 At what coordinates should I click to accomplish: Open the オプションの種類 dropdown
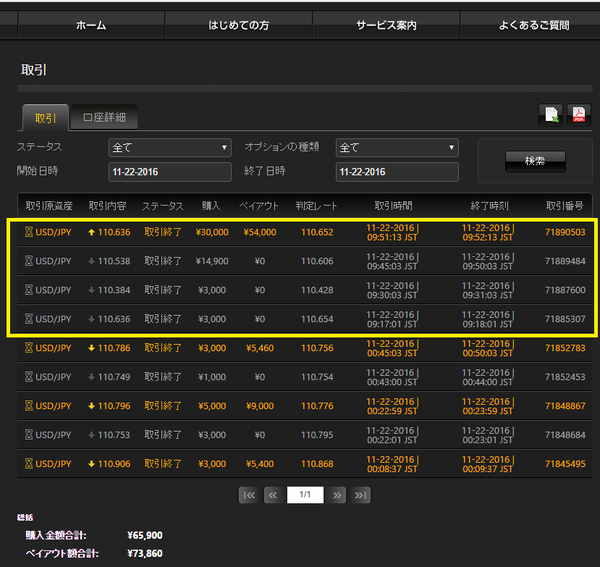(397, 148)
